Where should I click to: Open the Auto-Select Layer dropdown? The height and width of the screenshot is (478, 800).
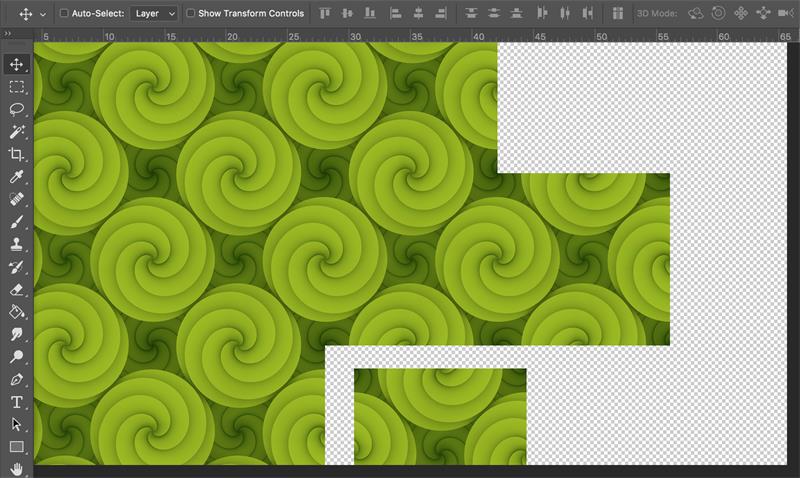(x=154, y=14)
